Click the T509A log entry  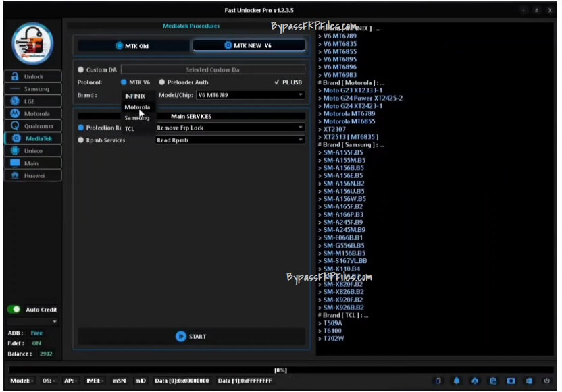332,323
